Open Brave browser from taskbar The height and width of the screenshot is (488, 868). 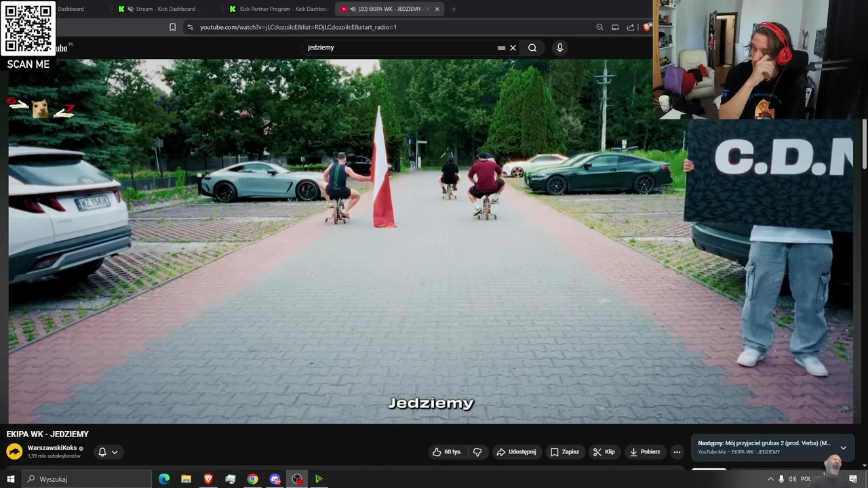tap(208, 479)
